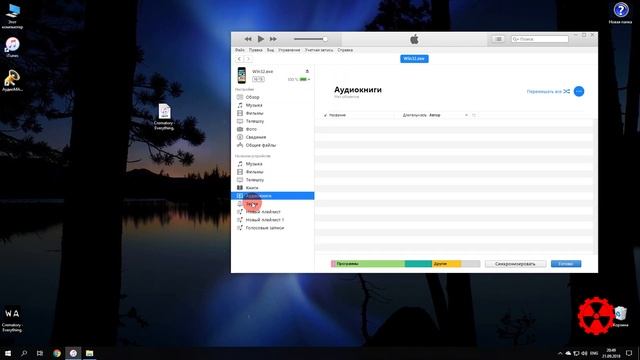Switch to iTunes in the taskbar
Viewport: 640px width, 360px height.
pos(73,353)
